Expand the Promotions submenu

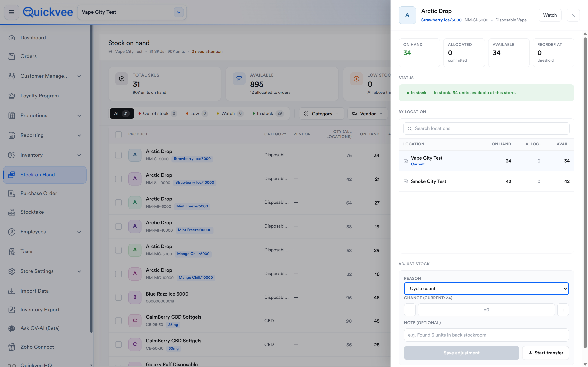click(x=79, y=116)
